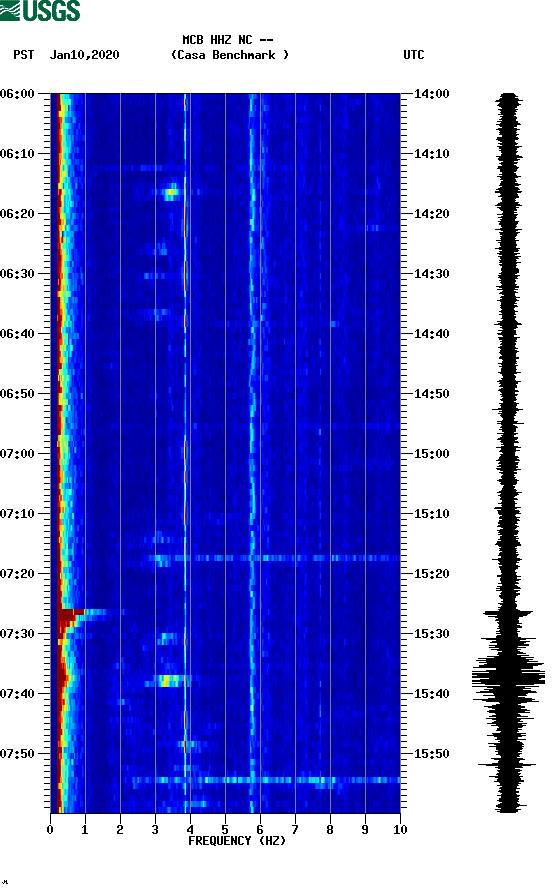
Task: Click the '15:30' UTC time label
Action: 431,633
